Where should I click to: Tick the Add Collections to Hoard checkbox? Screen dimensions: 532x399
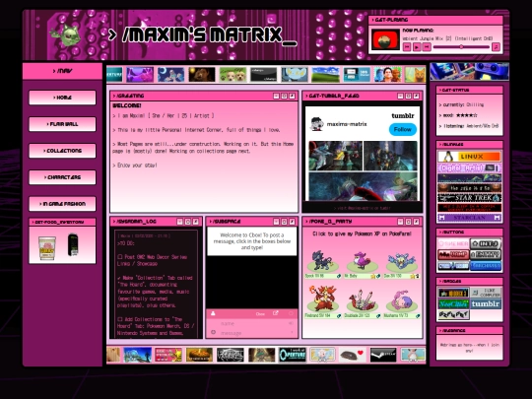tap(120, 319)
